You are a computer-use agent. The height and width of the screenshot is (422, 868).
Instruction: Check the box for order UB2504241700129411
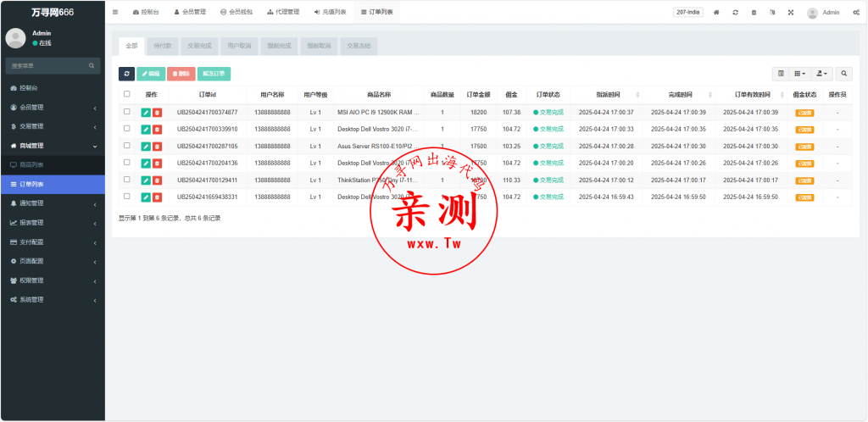click(x=127, y=179)
